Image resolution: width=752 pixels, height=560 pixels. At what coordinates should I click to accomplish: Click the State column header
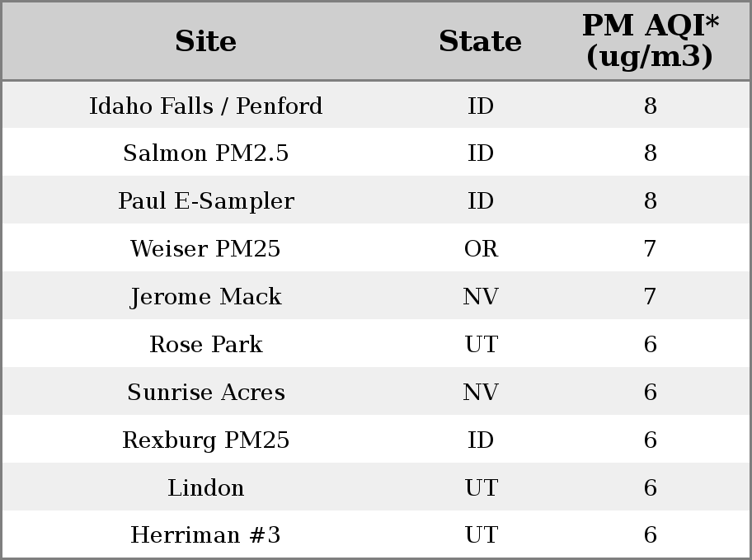point(481,41)
